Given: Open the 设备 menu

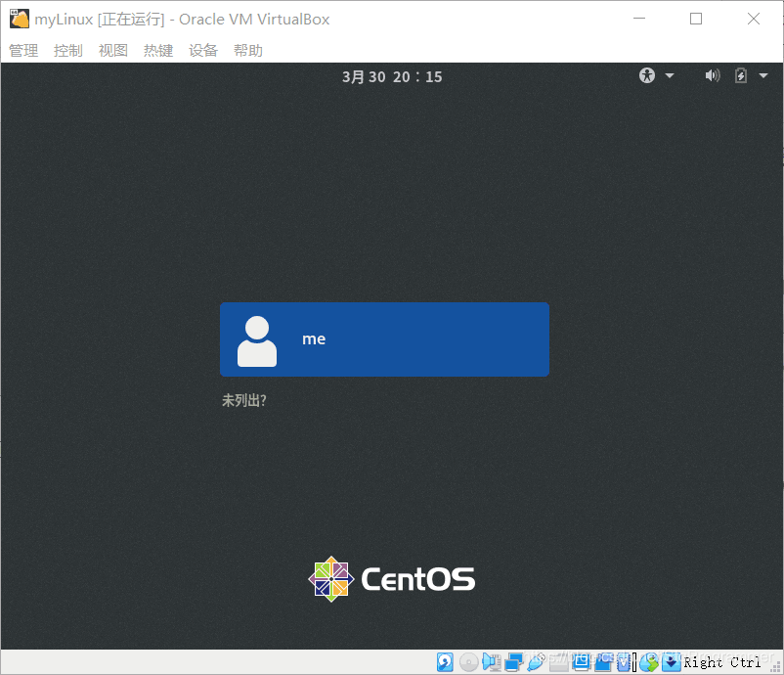Looking at the screenshot, I should coord(203,50).
